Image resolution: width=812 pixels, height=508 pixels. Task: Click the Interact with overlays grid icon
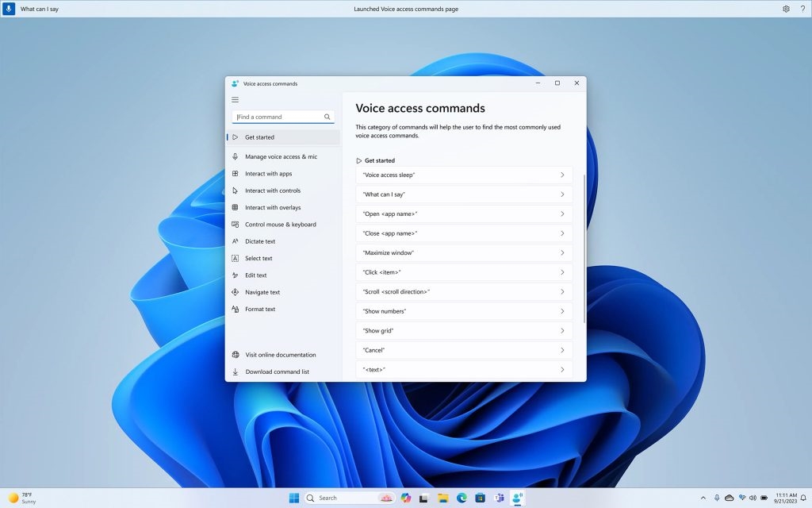236,208
